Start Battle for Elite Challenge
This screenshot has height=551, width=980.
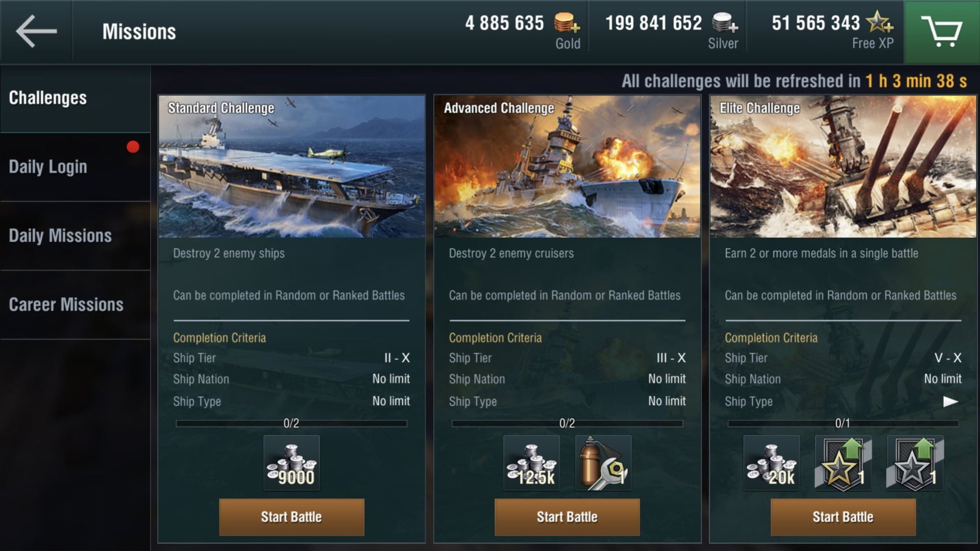click(843, 517)
